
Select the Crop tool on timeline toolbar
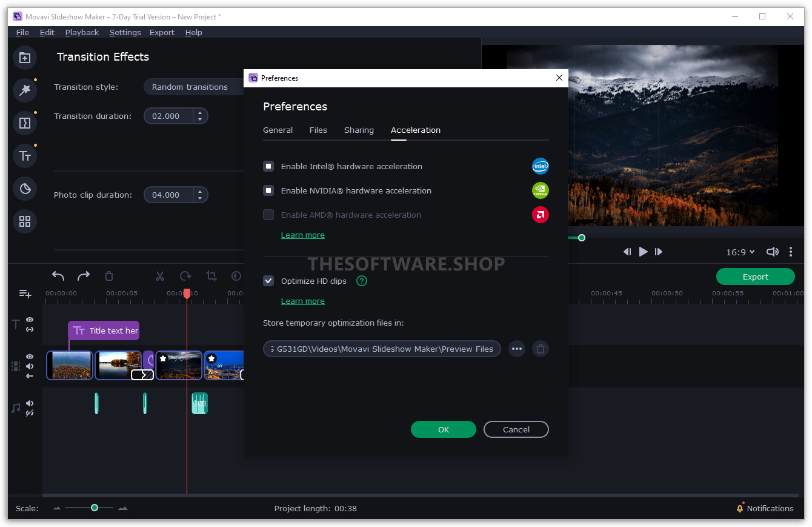tap(211, 276)
